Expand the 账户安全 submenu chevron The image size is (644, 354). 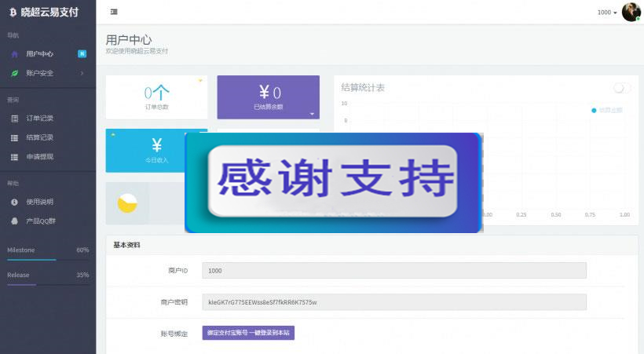click(82, 73)
